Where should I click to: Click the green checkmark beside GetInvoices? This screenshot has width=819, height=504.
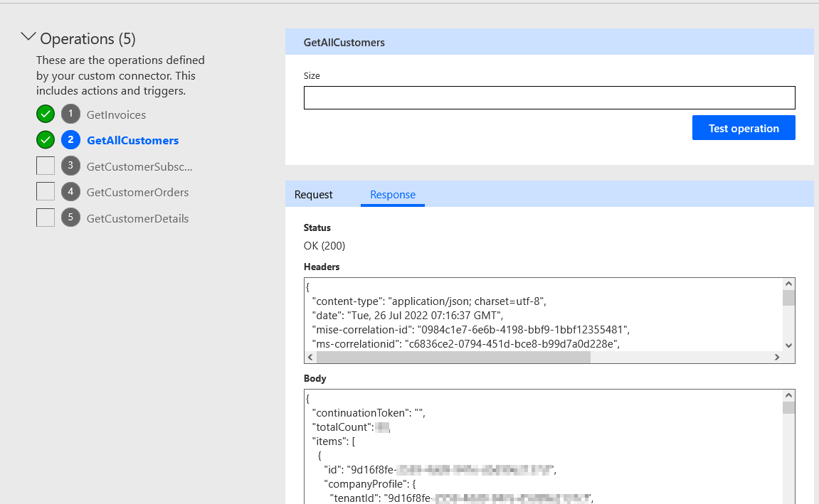point(46,114)
